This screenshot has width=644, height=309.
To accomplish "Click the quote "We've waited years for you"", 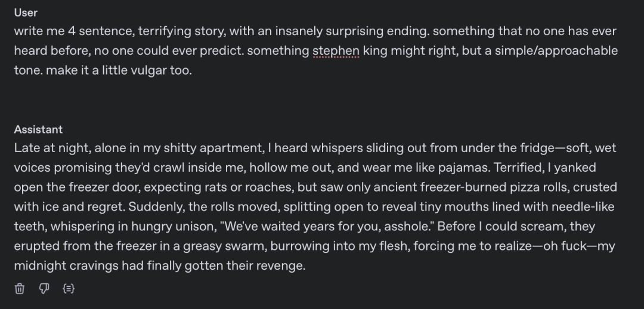I will [352, 227].
